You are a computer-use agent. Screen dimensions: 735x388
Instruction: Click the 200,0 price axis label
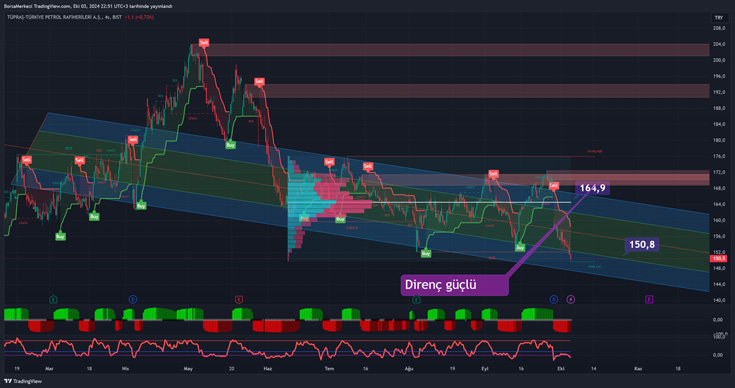[x=719, y=60]
